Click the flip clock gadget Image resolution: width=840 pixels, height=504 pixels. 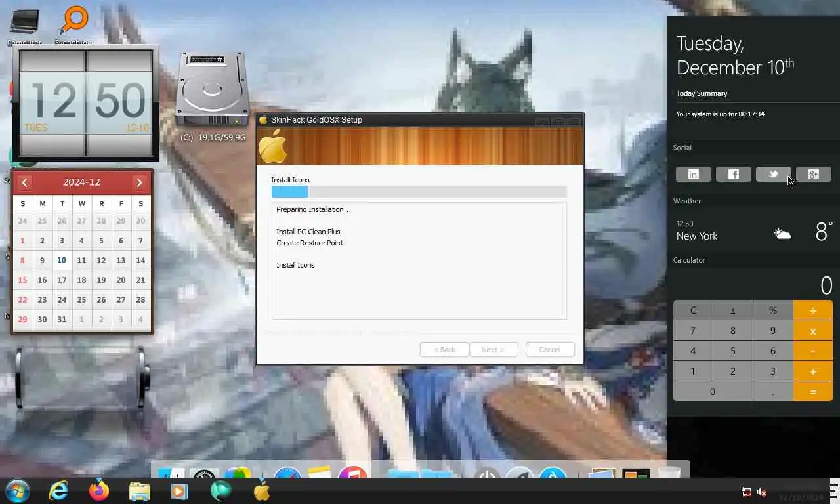tap(85, 103)
